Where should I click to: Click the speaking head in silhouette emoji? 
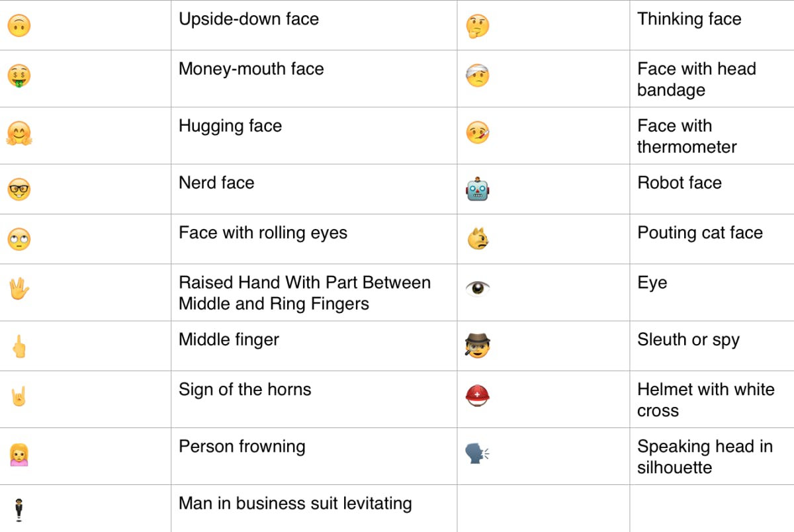coord(477,454)
